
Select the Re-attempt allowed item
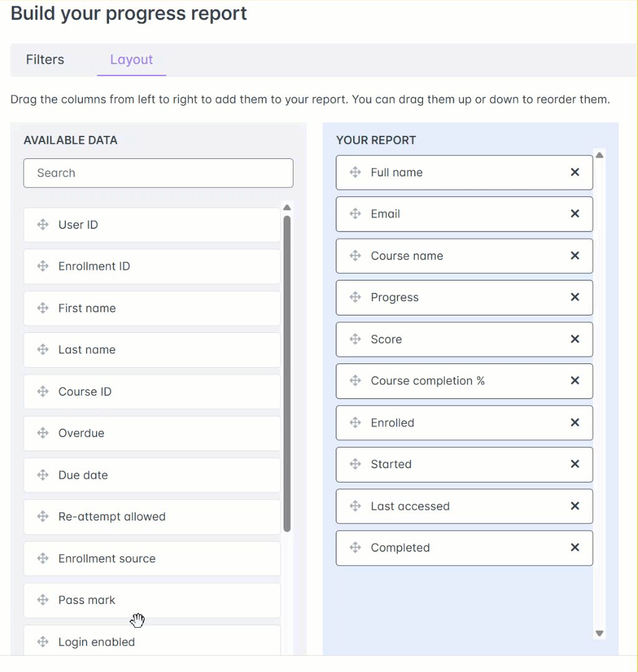tap(112, 517)
